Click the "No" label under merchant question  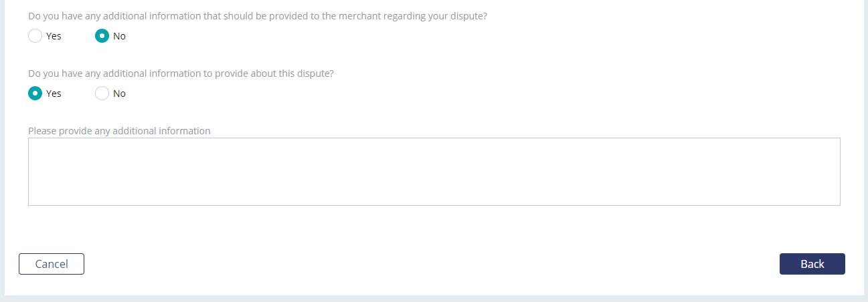point(119,36)
